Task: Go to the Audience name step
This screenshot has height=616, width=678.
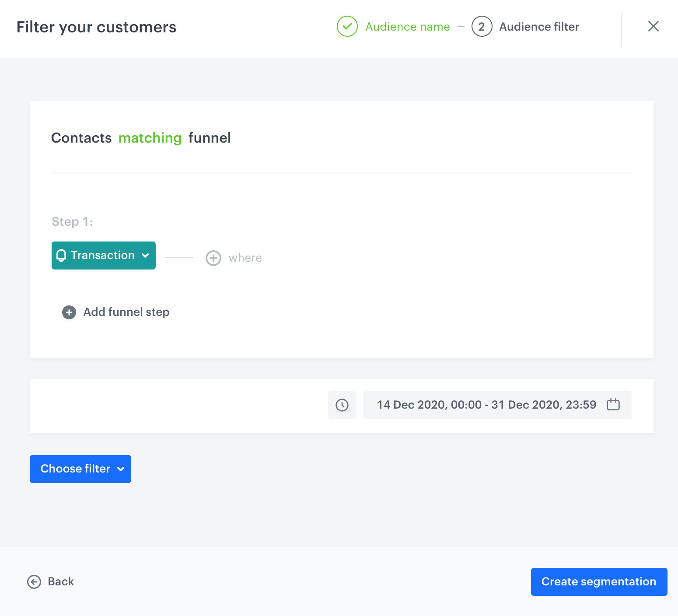Action: 408,27
